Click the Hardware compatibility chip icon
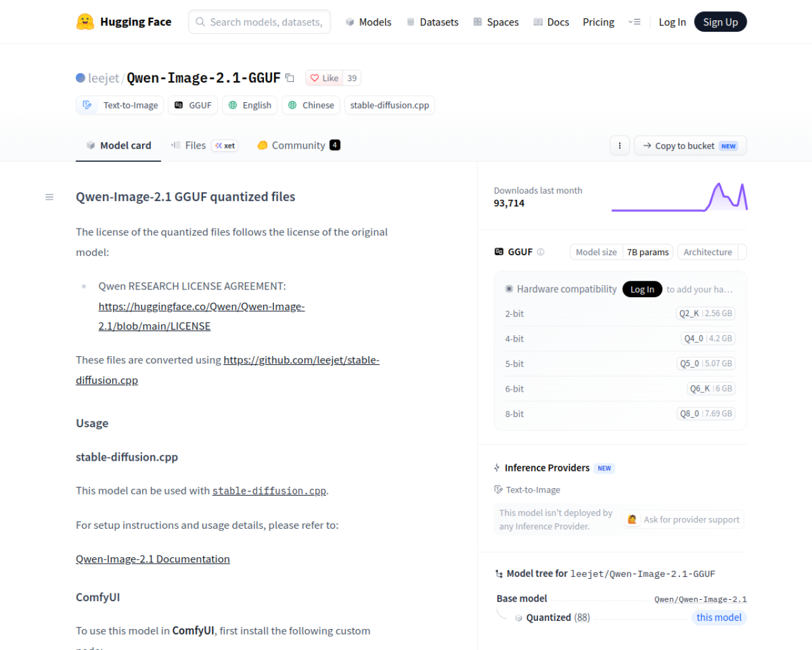The width and height of the screenshot is (812, 650). click(509, 289)
